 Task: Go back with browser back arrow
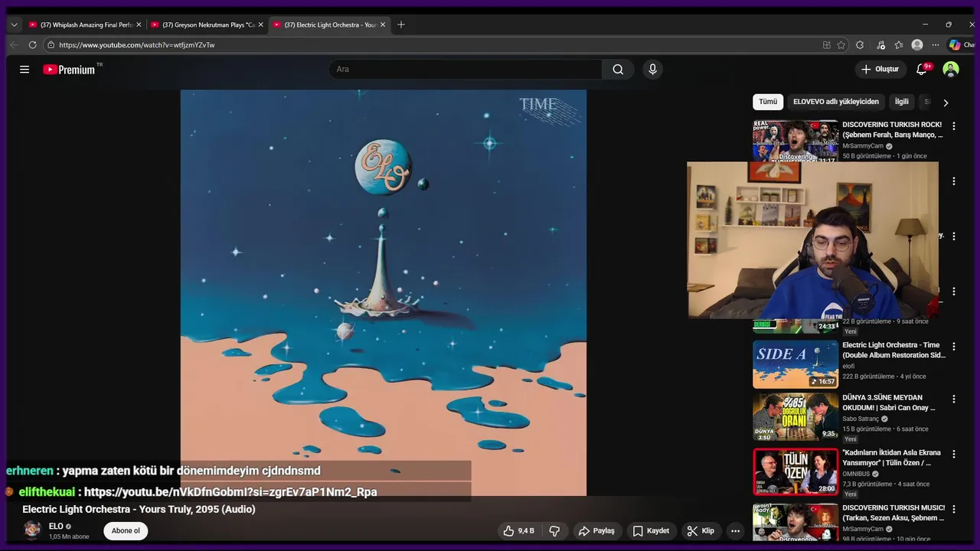pos(14,45)
